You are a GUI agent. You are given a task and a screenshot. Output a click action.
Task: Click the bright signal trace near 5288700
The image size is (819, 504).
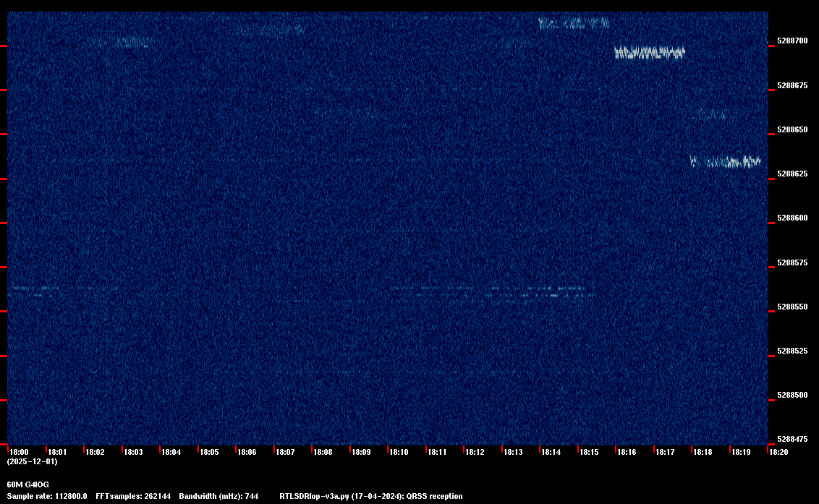tap(650, 53)
